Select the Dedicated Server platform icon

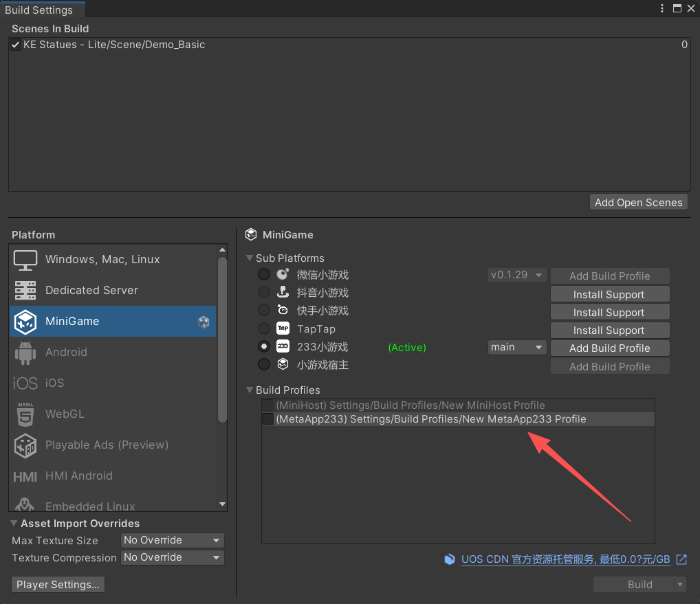25,291
